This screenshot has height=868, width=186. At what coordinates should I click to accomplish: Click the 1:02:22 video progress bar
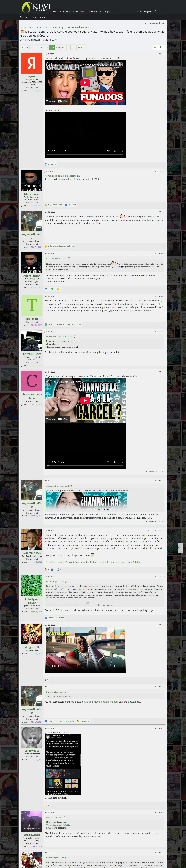pos(85,155)
